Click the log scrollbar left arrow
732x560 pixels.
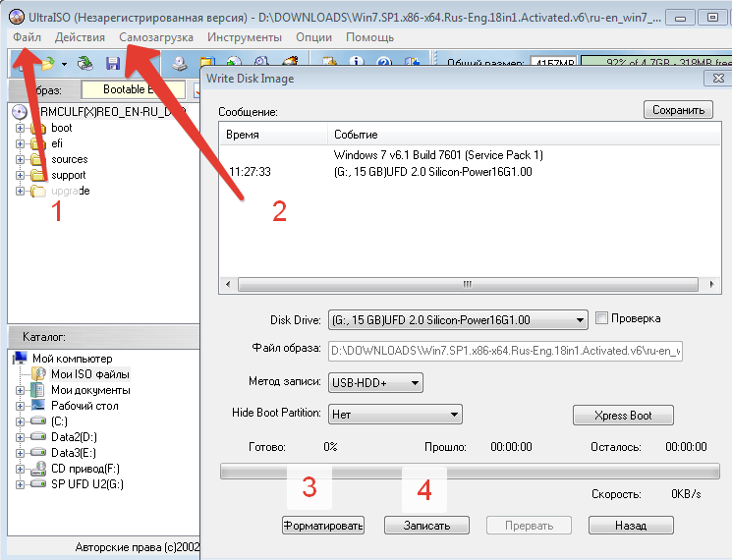coord(228,284)
